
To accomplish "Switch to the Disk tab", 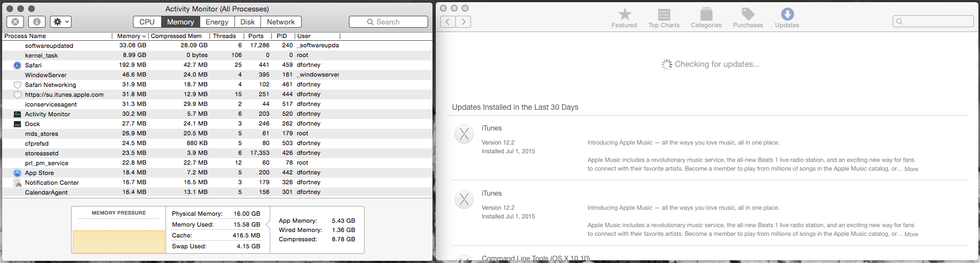I will click(247, 22).
